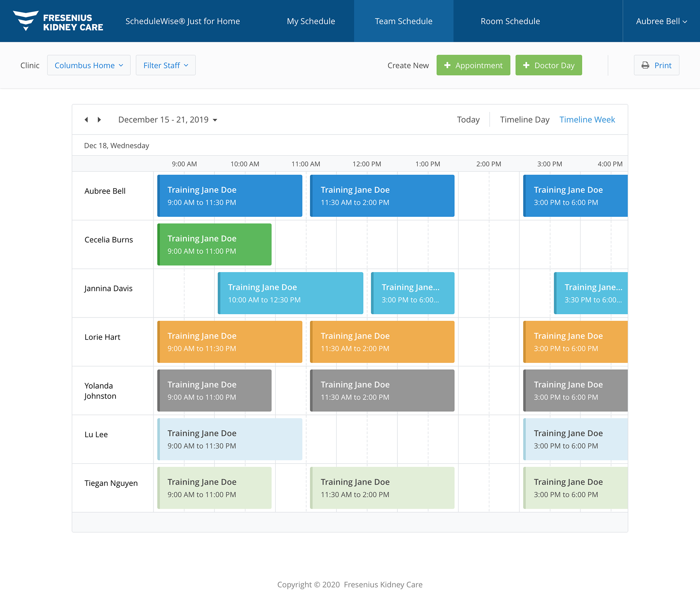Click date range caret next to December 15 - 21
This screenshot has height=615, width=700.
(x=215, y=120)
